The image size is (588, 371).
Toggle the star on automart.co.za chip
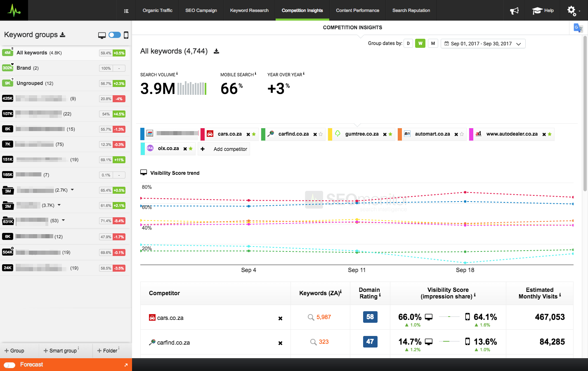point(462,134)
